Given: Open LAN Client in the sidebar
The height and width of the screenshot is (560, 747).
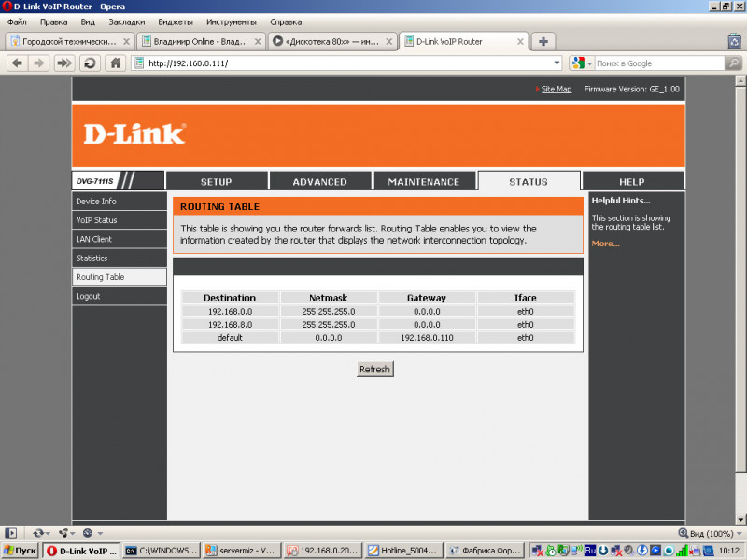Looking at the screenshot, I should tap(120, 239).
